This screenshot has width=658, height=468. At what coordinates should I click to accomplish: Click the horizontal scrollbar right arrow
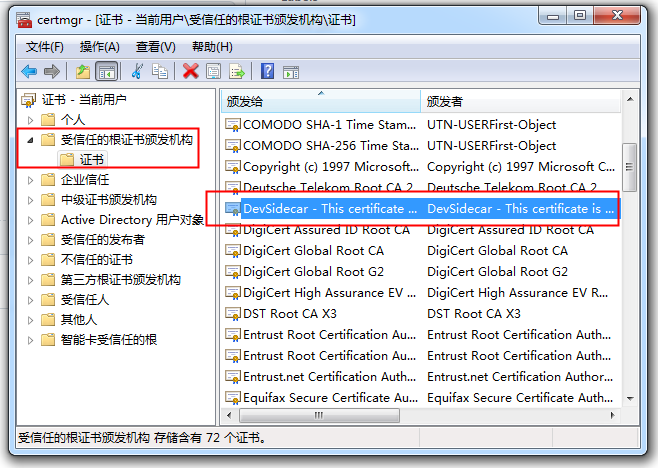pos(612,415)
